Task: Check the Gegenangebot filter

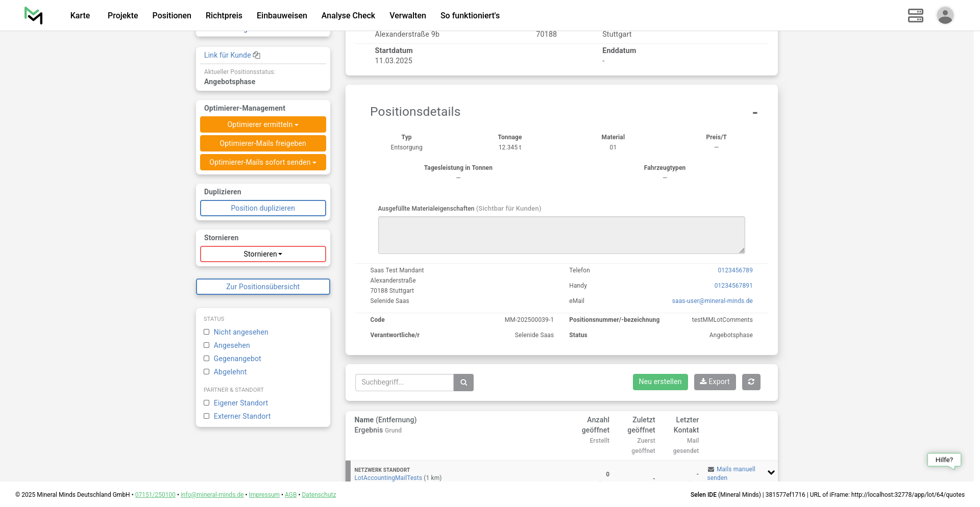Action: (x=207, y=359)
